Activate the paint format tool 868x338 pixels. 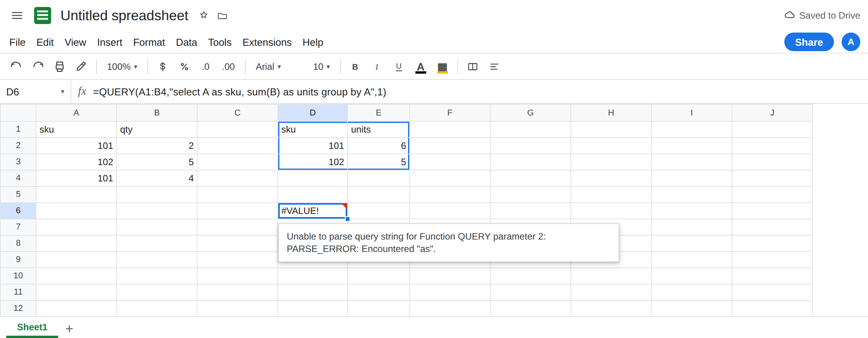[81, 67]
